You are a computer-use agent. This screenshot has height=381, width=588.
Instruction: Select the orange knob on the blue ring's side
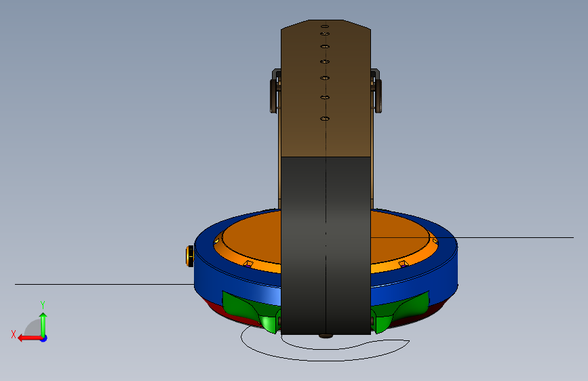190,256
